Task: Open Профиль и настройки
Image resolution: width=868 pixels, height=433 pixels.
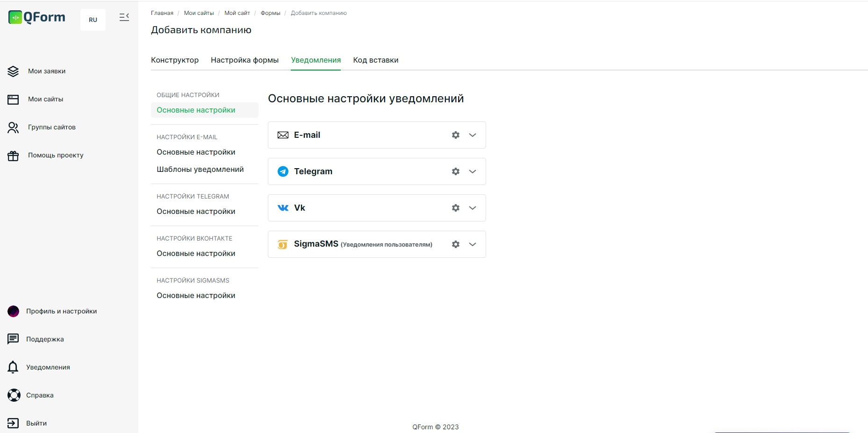Action: click(62, 311)
